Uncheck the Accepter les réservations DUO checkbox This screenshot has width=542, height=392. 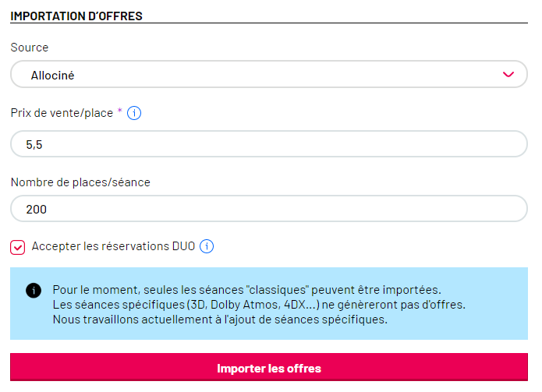pos(18,248)
